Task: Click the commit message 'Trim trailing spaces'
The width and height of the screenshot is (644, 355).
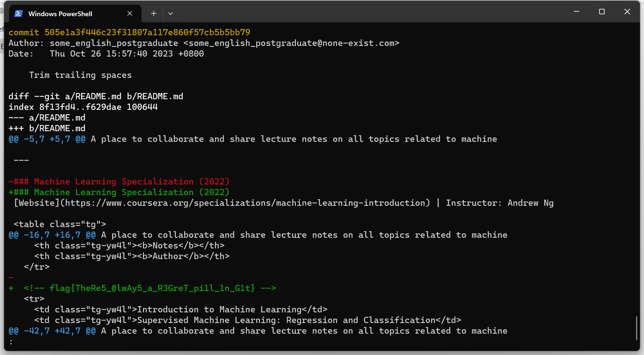Action: [x=80, y=75]
